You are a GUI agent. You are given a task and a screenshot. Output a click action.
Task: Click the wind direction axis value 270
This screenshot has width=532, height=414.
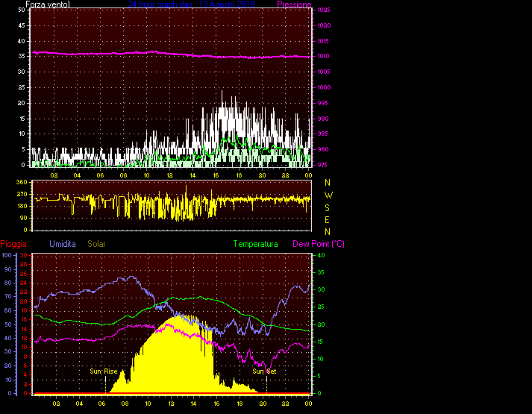pyautogui.click(x=22, y=194)
